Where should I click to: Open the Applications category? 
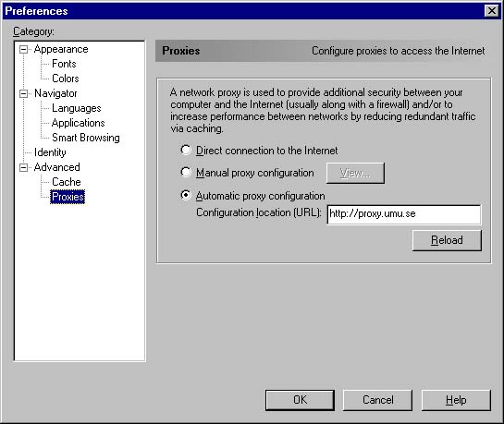click(x=78, y=123)
